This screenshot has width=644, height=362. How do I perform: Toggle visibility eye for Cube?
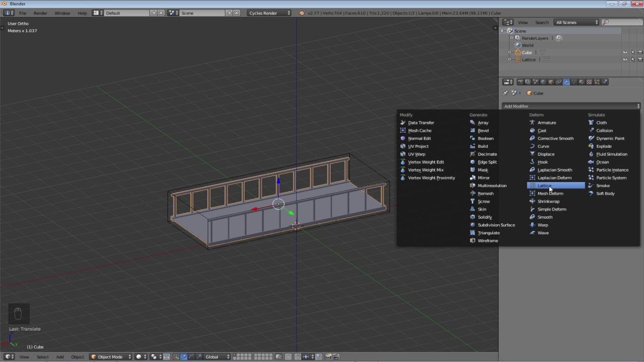tap(625, 52)
